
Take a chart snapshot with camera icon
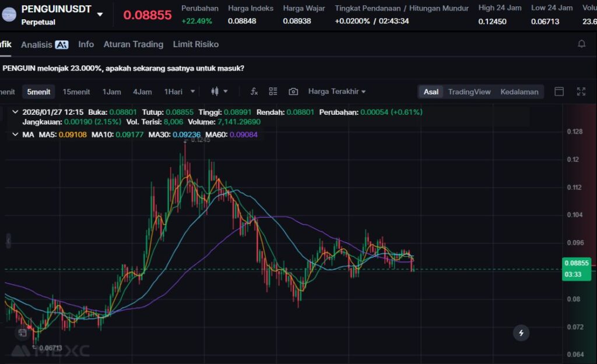click(293, 91)
